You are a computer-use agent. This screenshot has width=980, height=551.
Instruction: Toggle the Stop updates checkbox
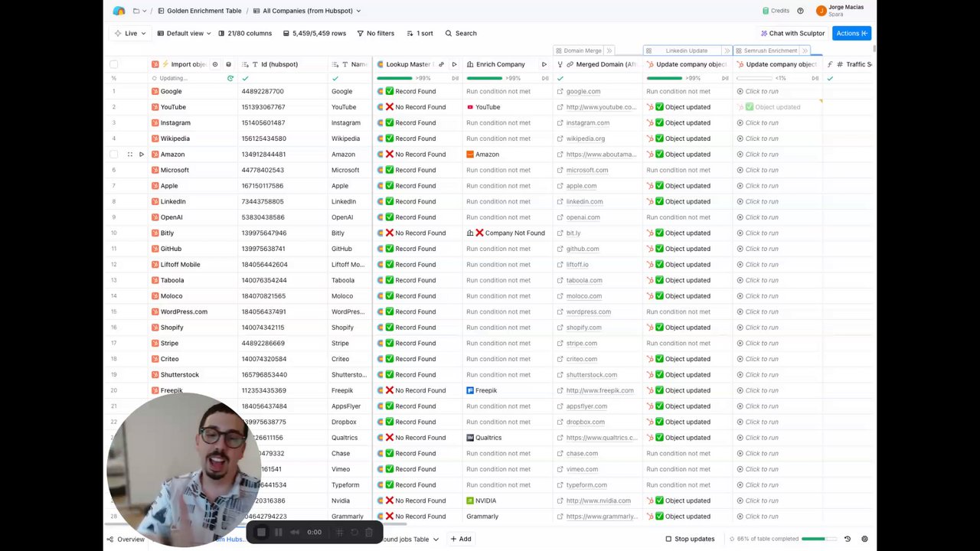(x=668, y=540)
